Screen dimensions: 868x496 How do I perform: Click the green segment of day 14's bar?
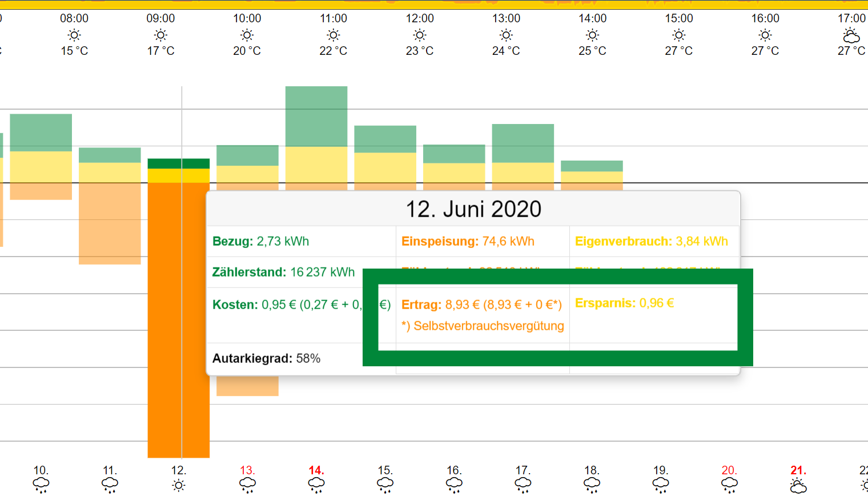316,117
